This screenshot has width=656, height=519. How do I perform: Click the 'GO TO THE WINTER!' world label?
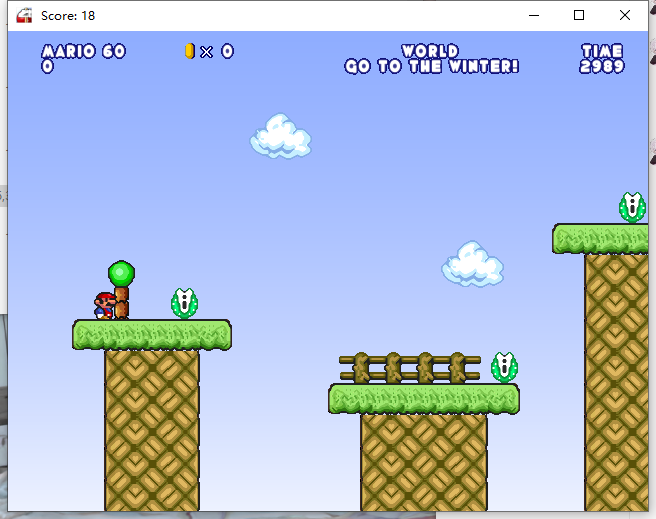(x=431, y=66)
